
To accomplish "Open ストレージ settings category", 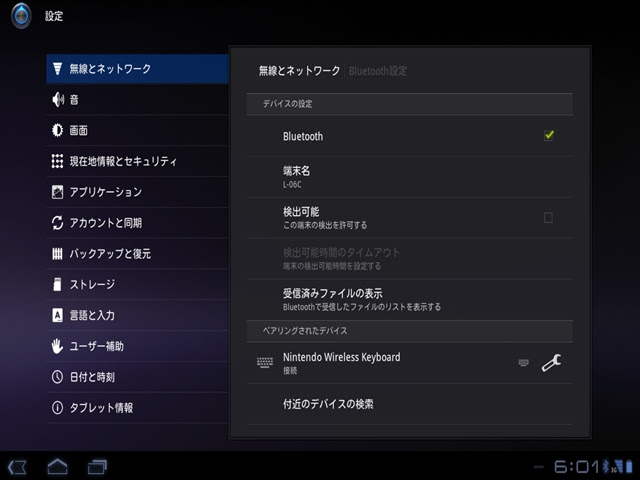I will [138, 284].
